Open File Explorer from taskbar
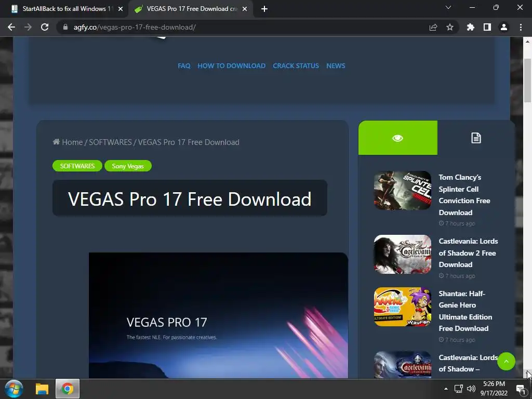Screen dimensions: 532x399 pyautogui.click(x=42, y=389)
